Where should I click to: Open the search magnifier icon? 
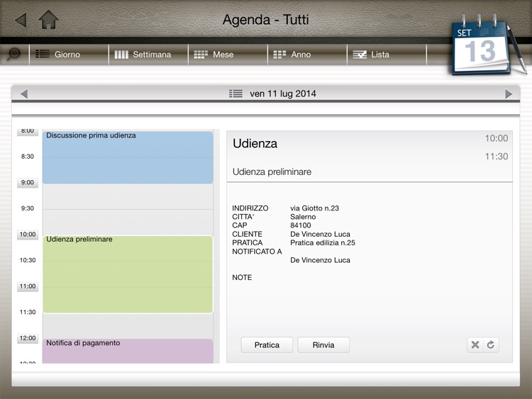[14, 54]
